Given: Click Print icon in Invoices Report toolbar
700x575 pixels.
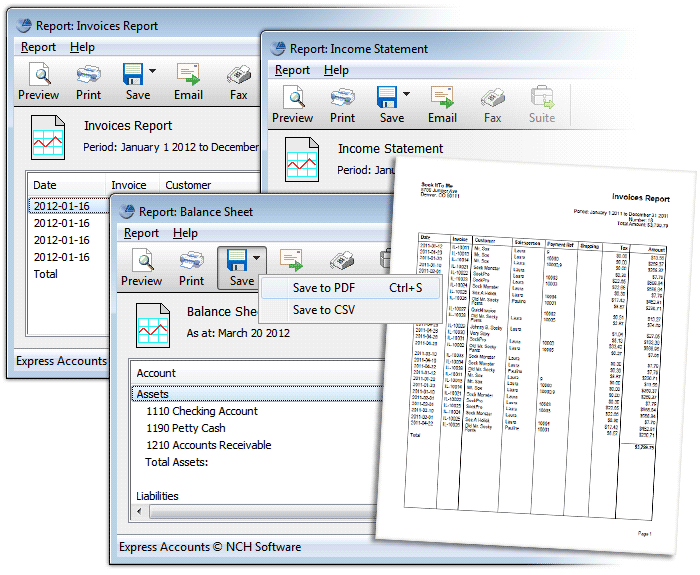Looking at the screenshot, I should 88,75.
